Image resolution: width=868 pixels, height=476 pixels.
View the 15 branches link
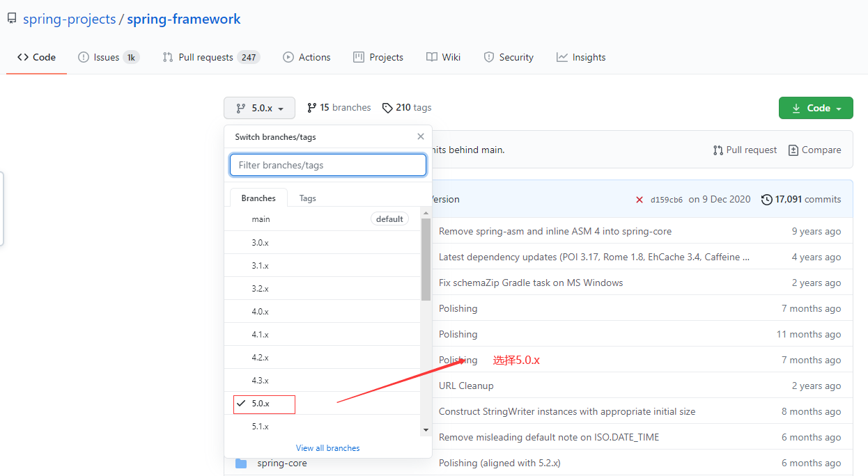[339, 107]
